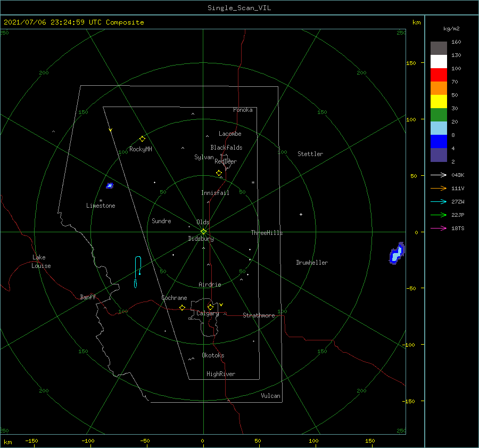
Task: Click the RedDeer city label
Action: point(226,161)
